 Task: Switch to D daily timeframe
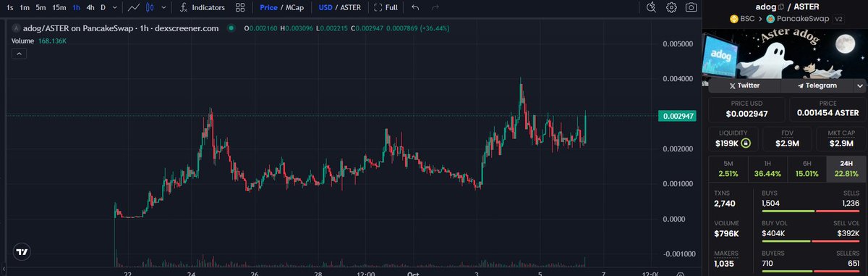point(103,8)
